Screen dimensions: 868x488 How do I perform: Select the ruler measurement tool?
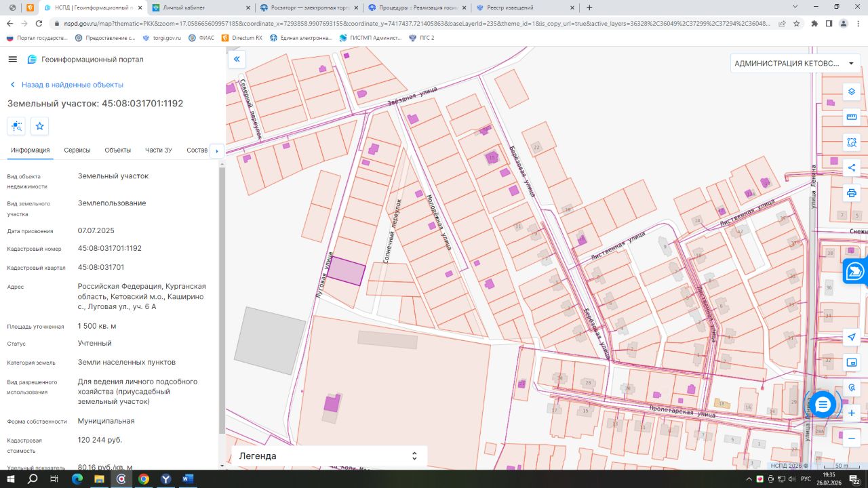coord(852,117)
